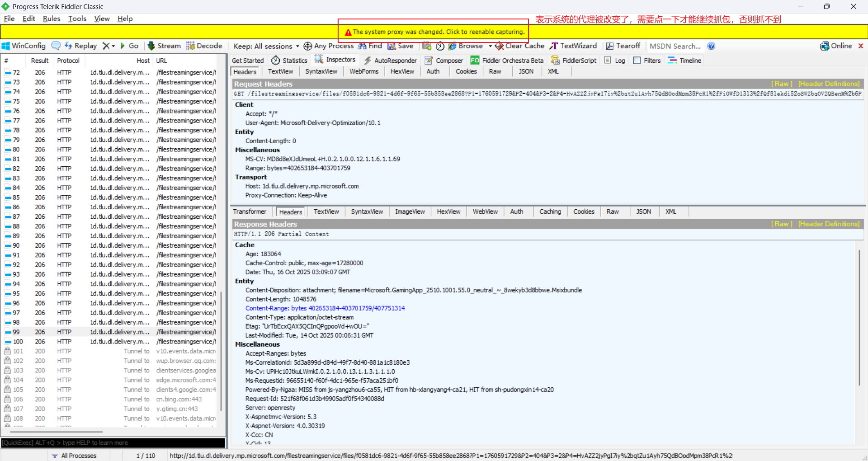
Task: Toggle the Stream mode button
Action: click(x=164, y=46)
